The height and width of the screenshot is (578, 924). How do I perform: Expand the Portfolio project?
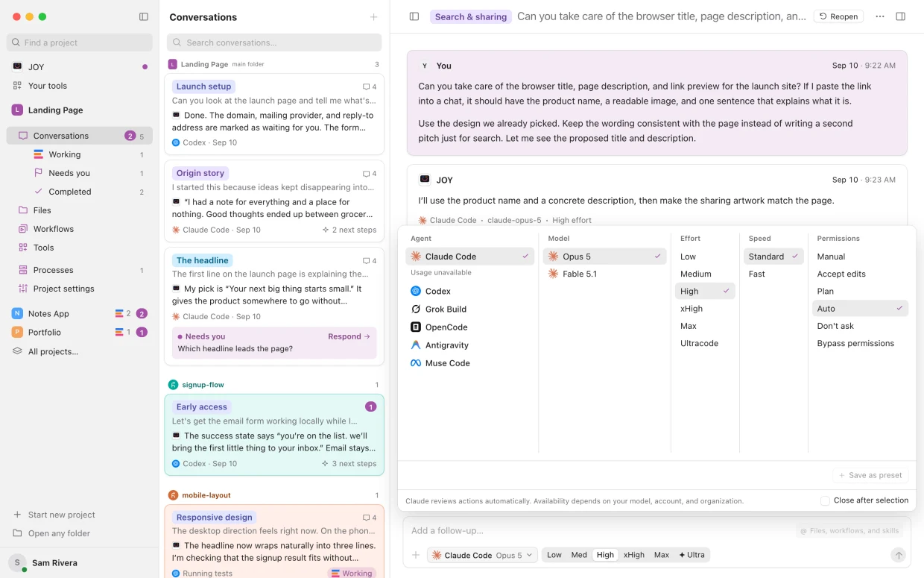[79, 332]
